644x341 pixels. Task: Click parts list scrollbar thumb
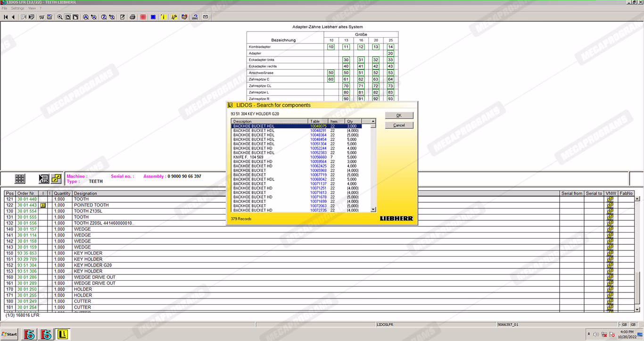click(638, 289)
